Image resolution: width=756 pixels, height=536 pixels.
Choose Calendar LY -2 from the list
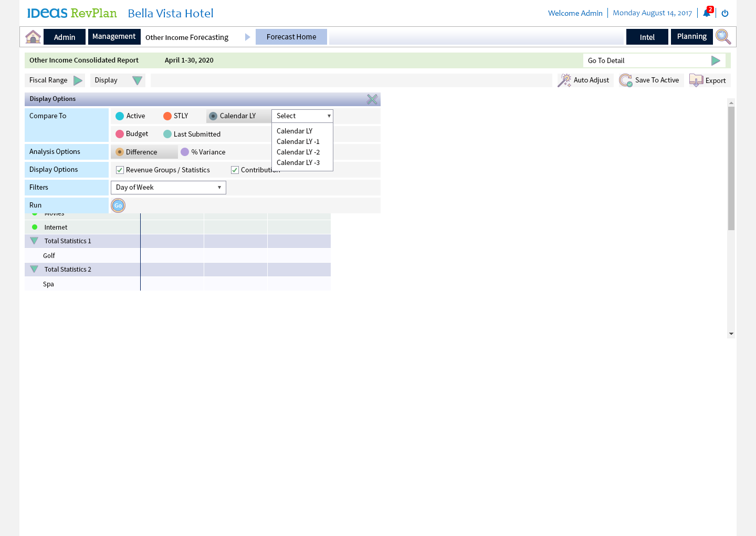[298, 152]
